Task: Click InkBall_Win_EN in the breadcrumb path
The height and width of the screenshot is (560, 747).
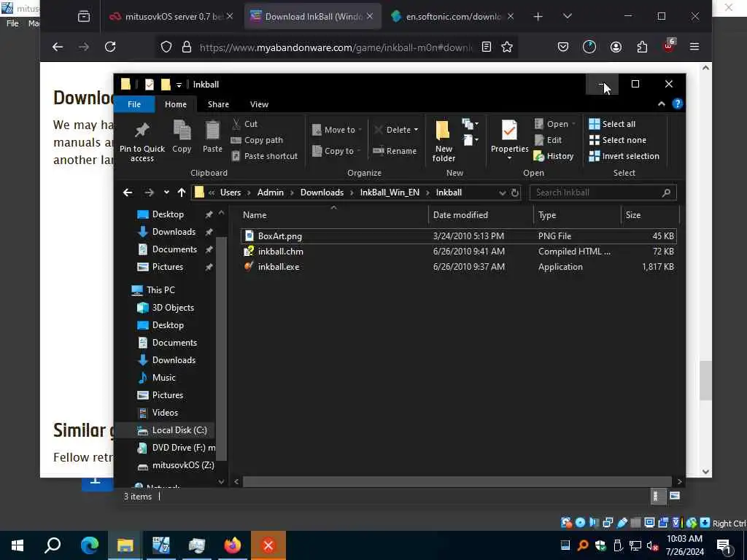Action: coord(390,192)
